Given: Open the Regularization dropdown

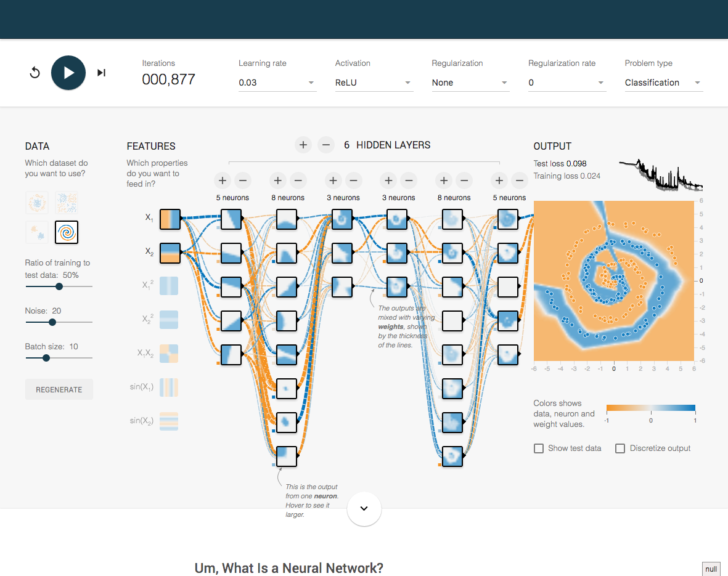Looking at the screenshot, I should point(470,83).
